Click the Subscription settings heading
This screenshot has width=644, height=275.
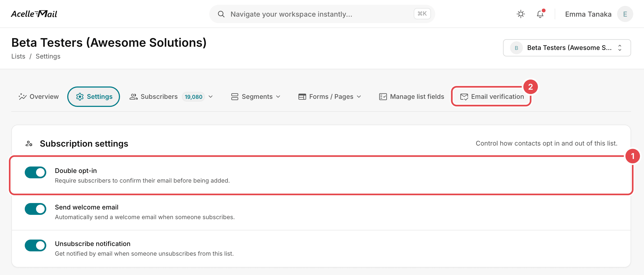click(84, 144)
